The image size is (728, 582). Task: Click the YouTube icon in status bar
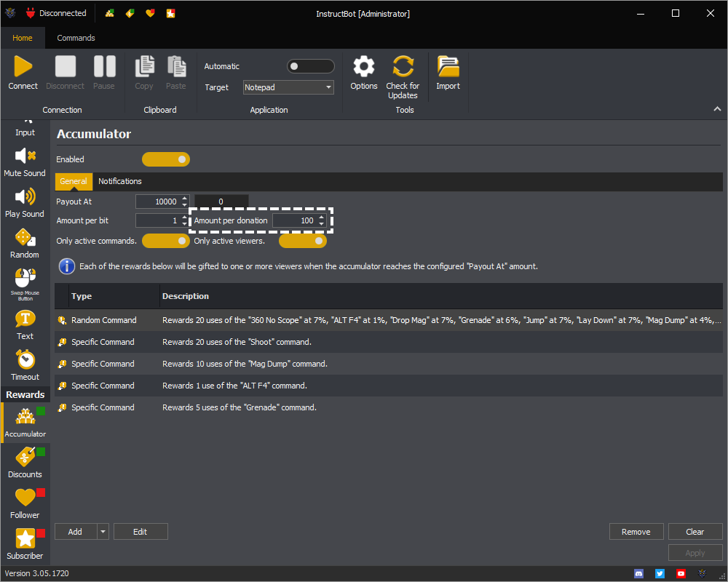(681, 574)
